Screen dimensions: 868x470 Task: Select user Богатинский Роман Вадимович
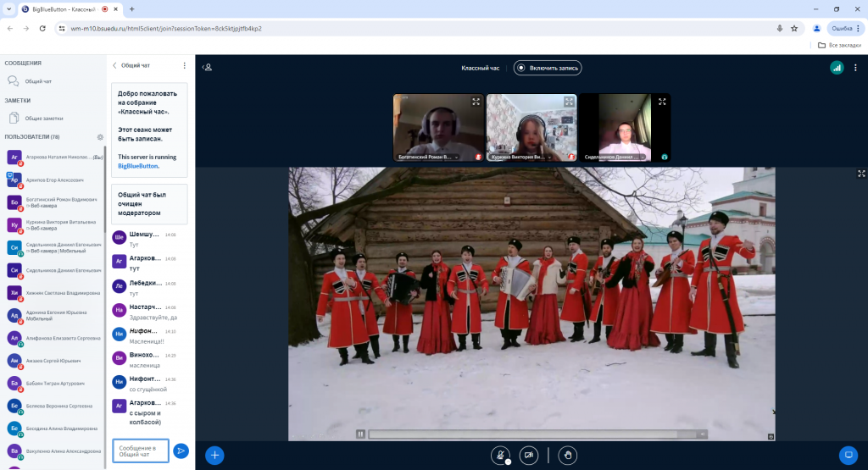tap(53, 202)
